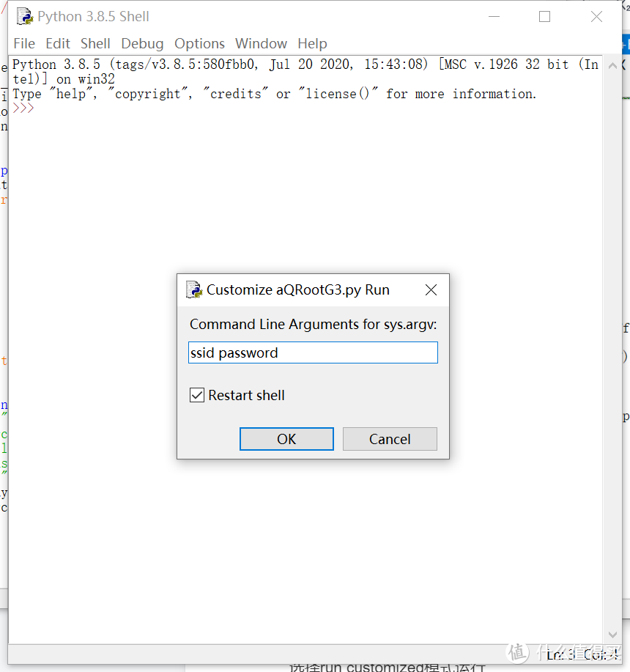
Task: Click the shell scrollbar down arrow
Action: 613,635
